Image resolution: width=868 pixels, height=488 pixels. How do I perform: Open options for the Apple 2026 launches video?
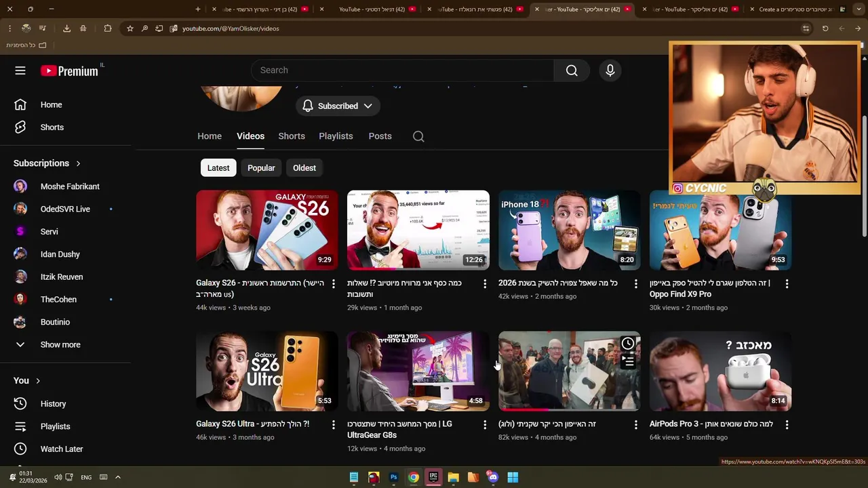coord(635,284)
